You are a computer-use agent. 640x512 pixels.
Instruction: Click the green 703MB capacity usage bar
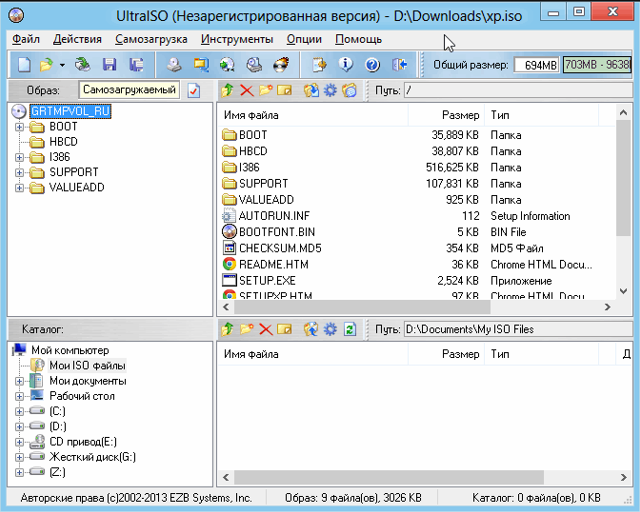pos(597,65)
